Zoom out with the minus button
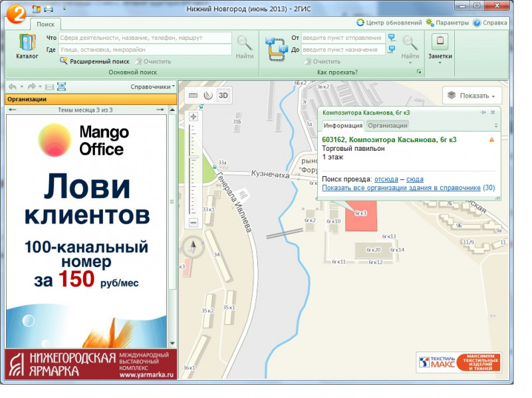 (x=194, y=222)
